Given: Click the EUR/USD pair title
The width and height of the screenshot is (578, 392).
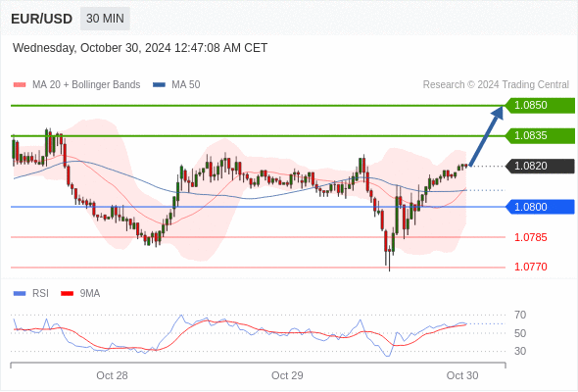Looking at the screenshot, I should tap(42, 19).
